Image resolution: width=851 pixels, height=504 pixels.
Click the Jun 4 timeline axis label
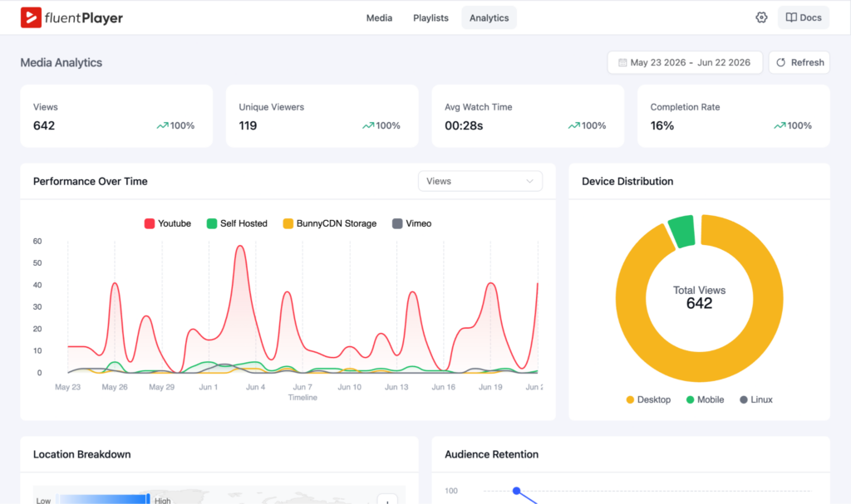256,387
